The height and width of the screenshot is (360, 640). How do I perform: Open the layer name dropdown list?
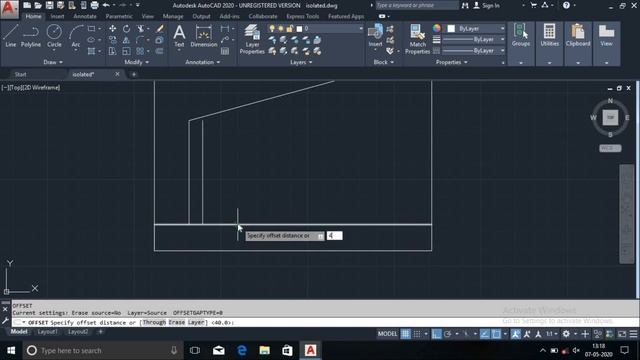361,29
